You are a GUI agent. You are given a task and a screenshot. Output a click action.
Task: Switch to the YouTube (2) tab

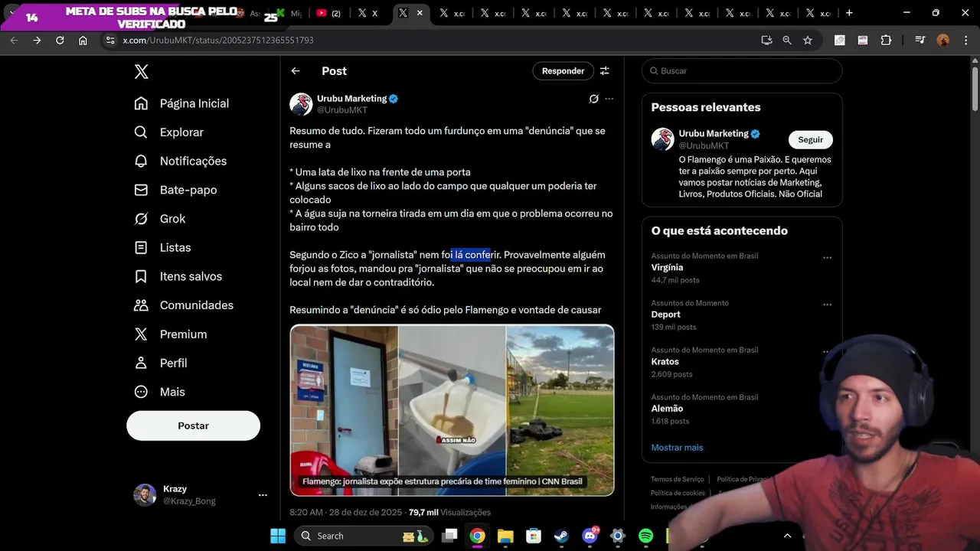click(328, 13)
